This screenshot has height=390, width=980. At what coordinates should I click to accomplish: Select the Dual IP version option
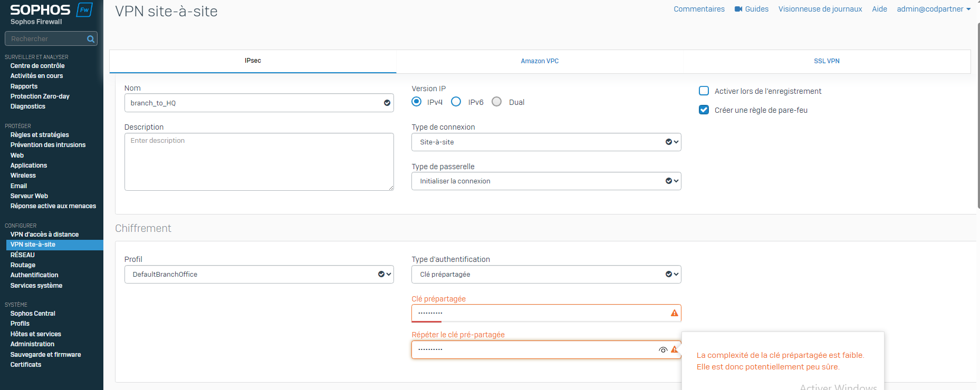(x=497, y=102)
